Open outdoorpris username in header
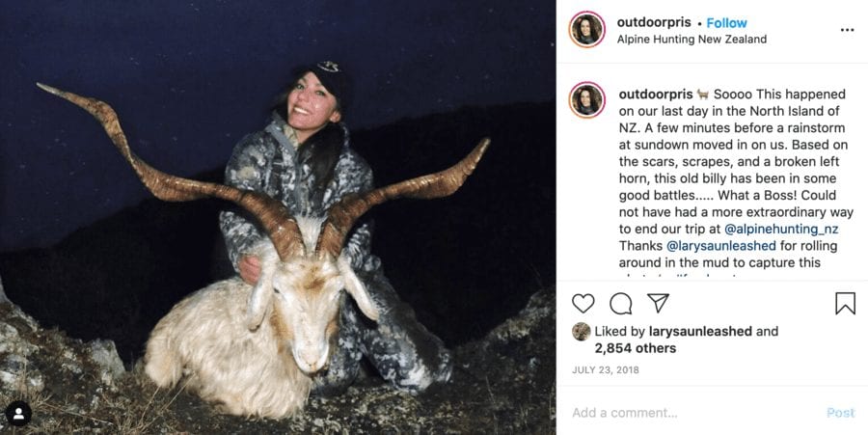Viewport: 868px width, 435px height. pyautogui.click(x=655, y=22)
